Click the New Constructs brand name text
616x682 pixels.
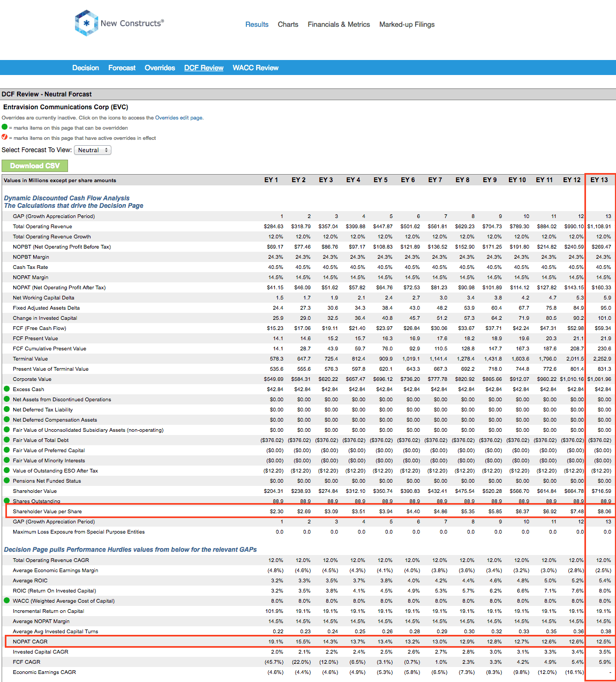click(x=132, y=24)
